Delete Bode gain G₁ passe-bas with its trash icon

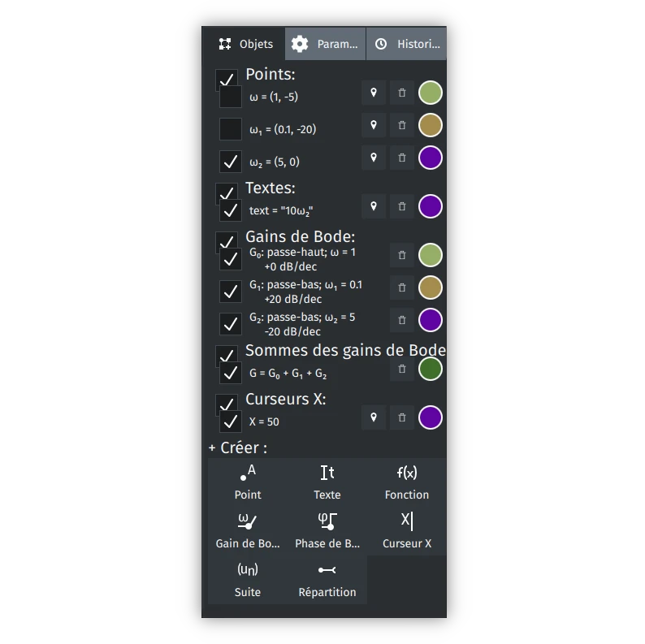402,287
